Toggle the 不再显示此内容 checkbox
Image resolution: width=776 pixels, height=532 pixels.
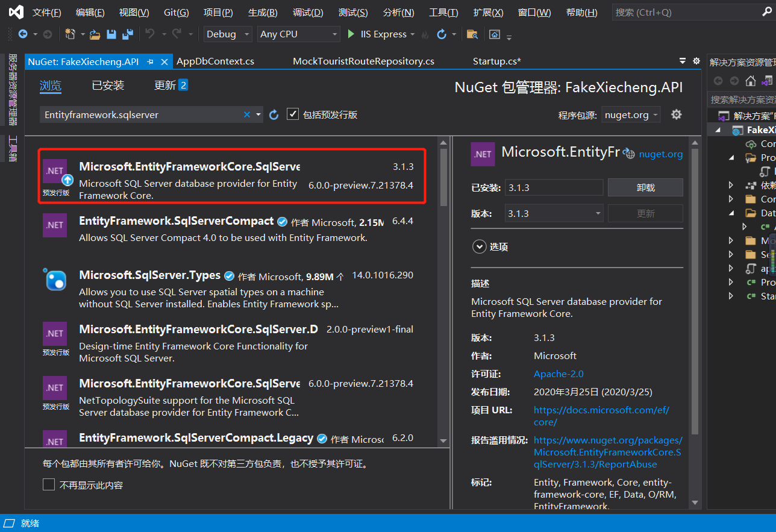(x=49, y=484)
